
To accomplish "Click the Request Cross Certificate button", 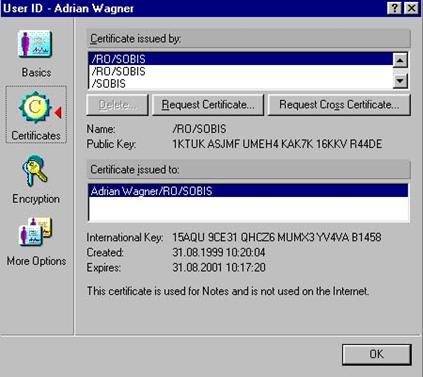I will pyautogui.click(x=339, y=105).
